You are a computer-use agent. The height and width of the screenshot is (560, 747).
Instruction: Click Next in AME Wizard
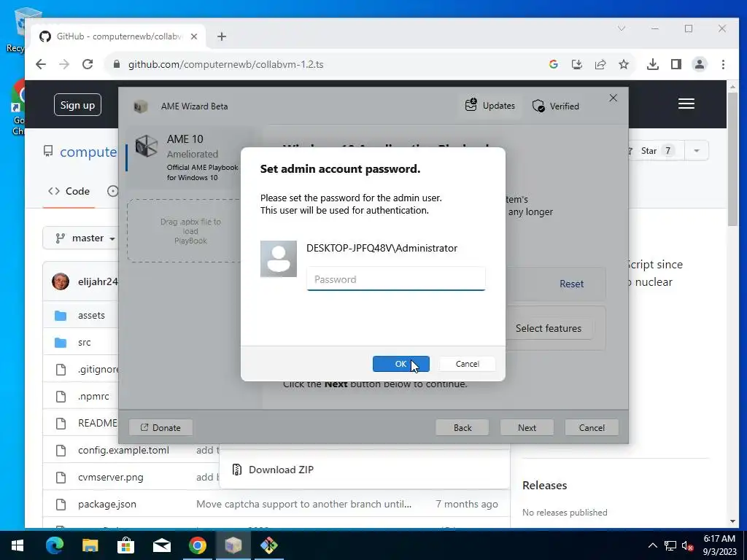527,427
